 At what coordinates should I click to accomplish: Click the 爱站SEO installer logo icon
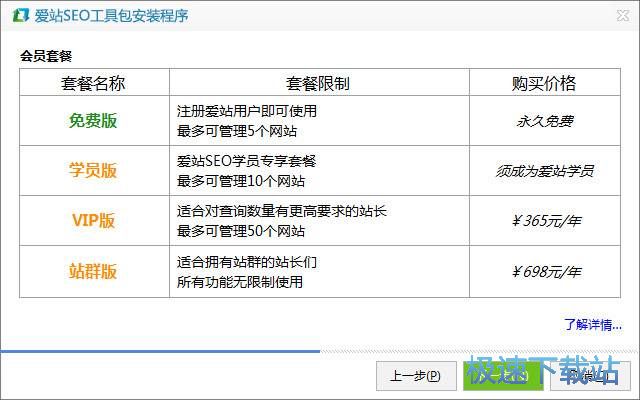pos(20,15)
